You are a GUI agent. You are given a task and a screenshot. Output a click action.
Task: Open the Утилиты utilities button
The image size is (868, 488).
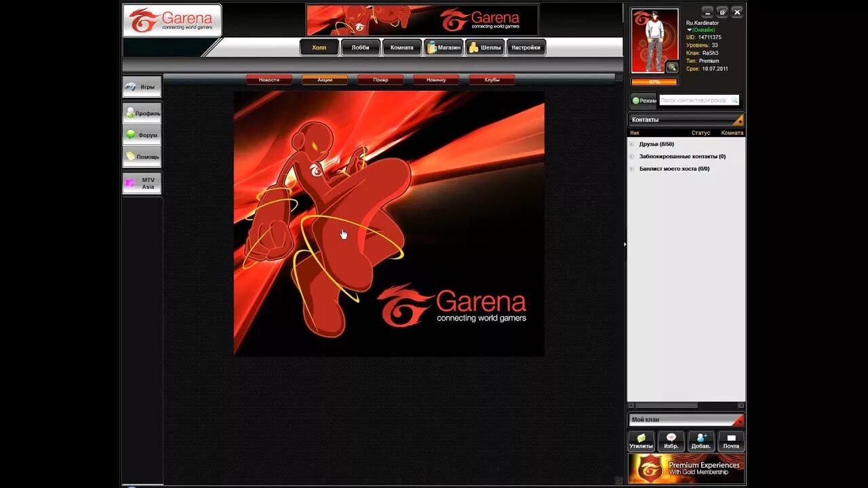pos(641,441)
